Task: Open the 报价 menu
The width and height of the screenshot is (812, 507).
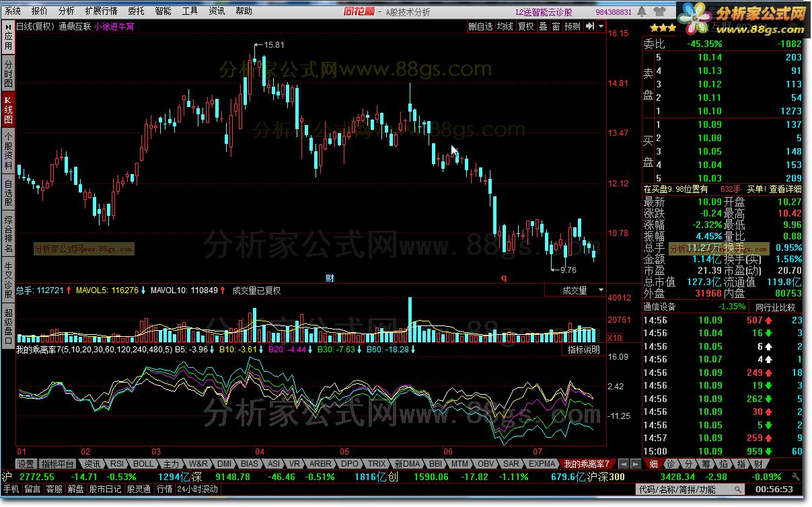Action: [x=40, y=11]
